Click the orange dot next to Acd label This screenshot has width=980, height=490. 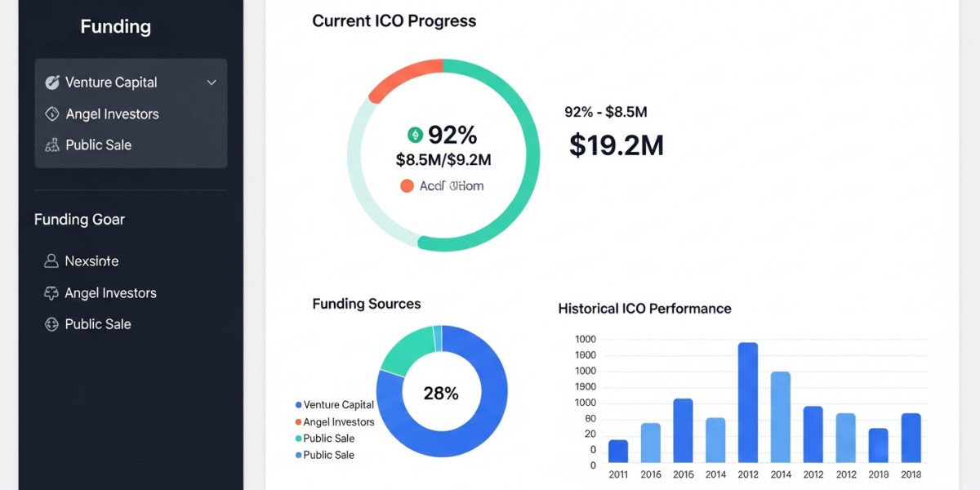[407, 186]
